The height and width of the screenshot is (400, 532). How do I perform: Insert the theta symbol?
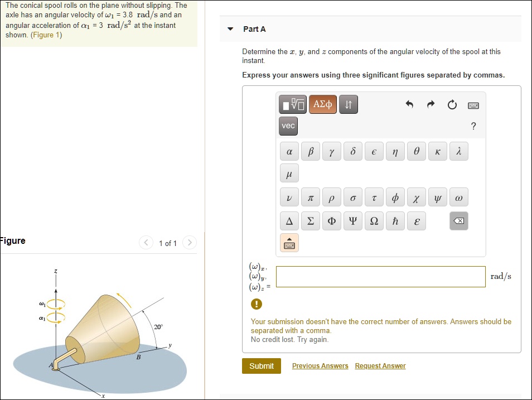(x=416, y=151)
